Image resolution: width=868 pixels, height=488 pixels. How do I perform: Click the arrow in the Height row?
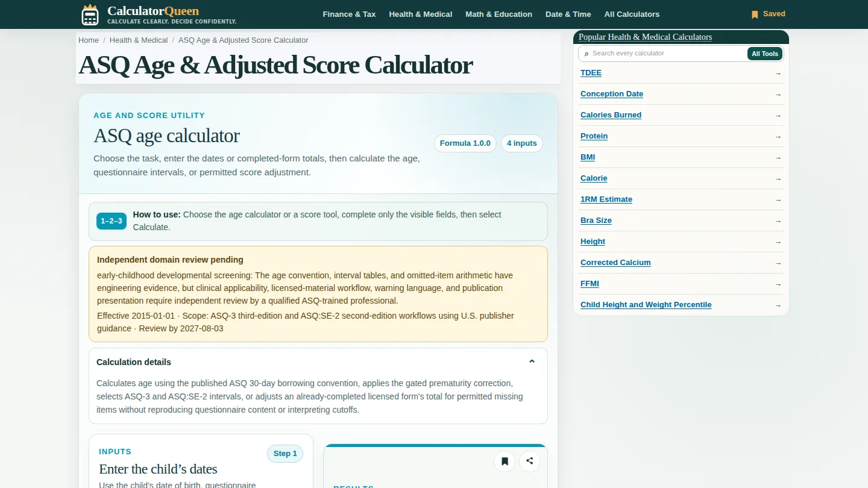[778, 242]
